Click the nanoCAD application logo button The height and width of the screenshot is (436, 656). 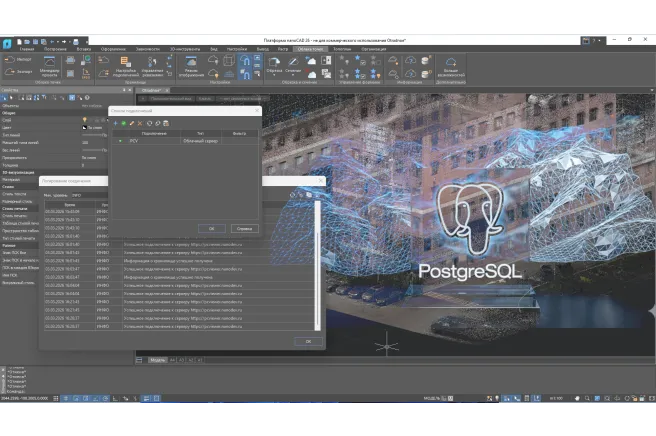click(7, 44)
